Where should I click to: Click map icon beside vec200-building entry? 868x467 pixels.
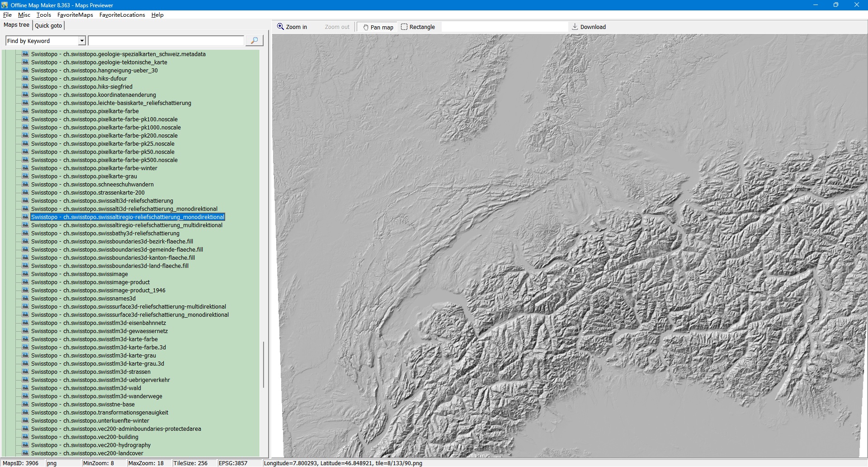tap(25, 437)
